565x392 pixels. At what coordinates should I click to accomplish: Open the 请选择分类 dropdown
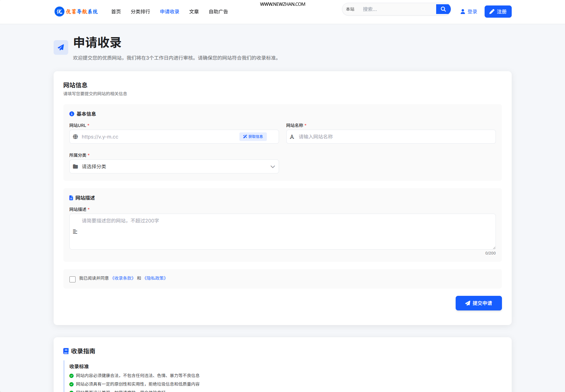pyautogui.click(x=174, y=166)
